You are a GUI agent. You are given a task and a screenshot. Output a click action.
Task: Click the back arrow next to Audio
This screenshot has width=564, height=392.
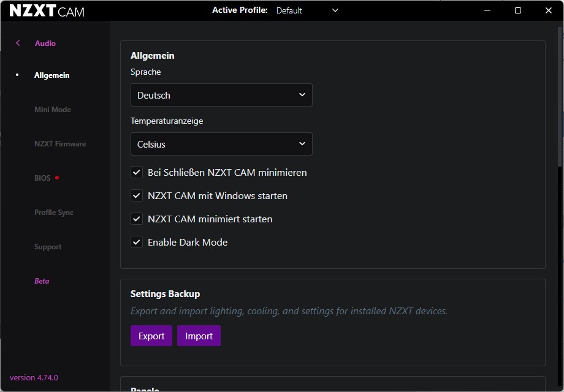pos(18,43)
